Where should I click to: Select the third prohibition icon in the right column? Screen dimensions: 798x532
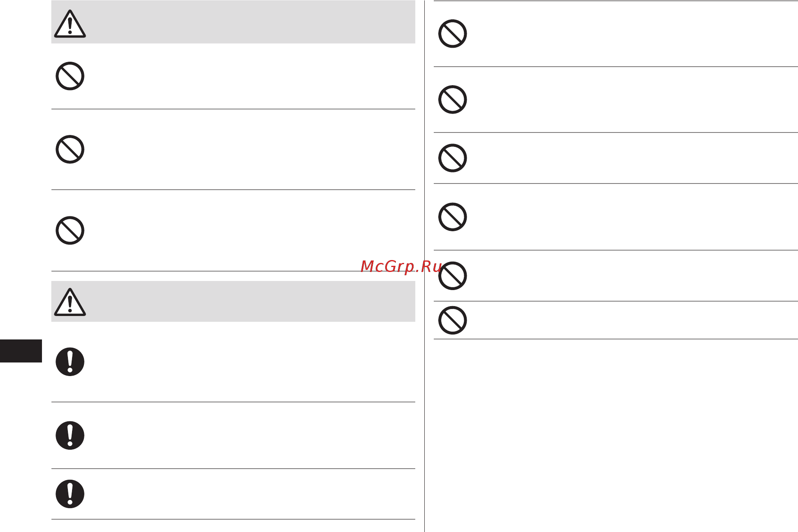point(453,158)
